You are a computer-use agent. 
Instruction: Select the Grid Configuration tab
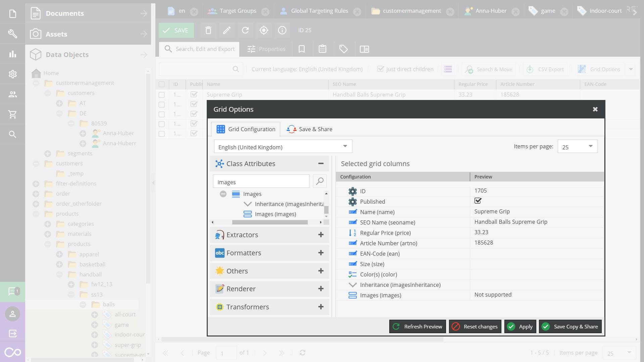pos(246,129)
